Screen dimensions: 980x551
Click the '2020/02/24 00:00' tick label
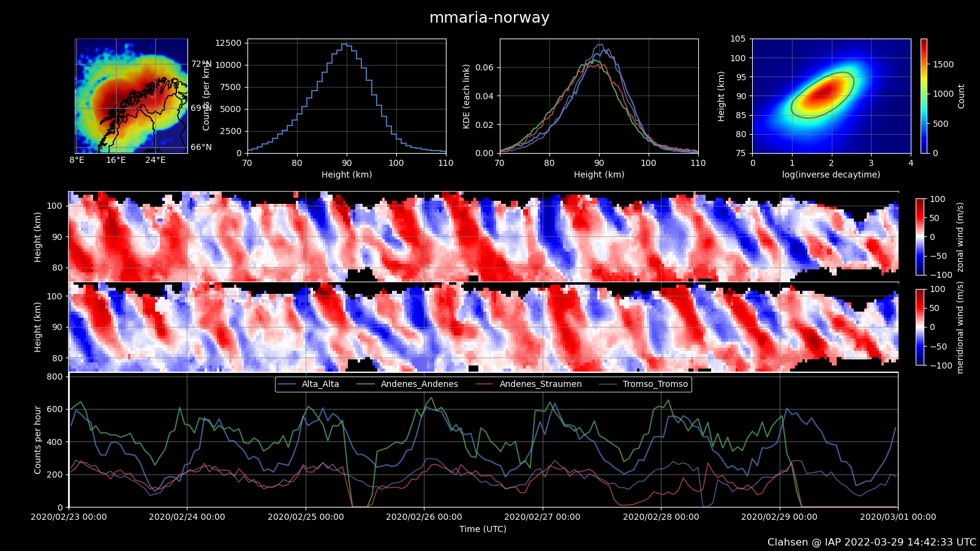pos(187,517)
